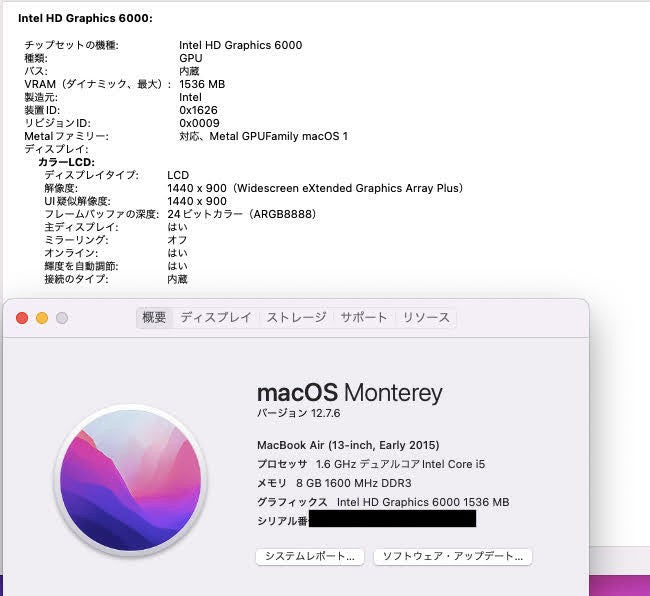
Task: Go to the サポート tab
Action: (363, 318)
